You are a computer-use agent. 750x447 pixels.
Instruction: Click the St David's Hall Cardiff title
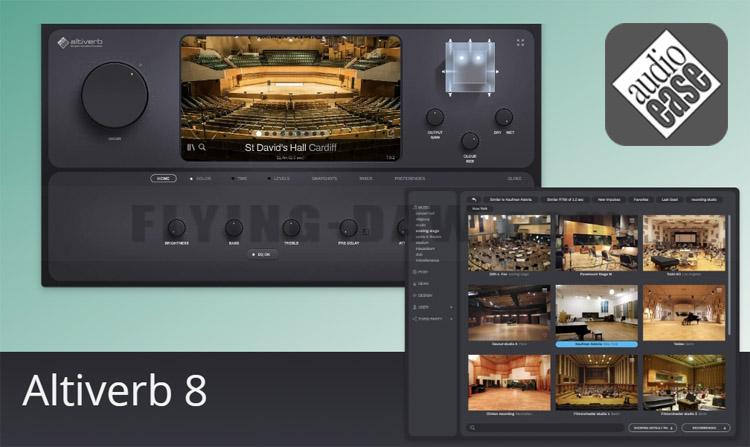pos(291,147)
